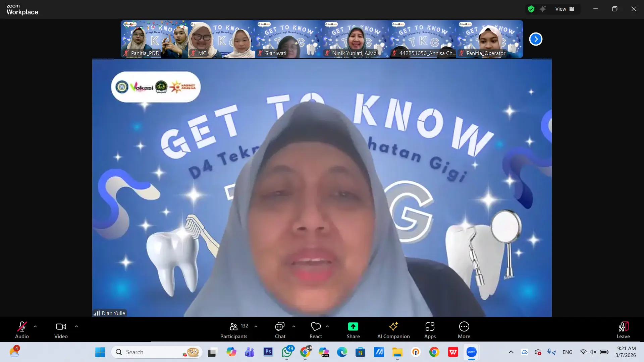Select the Panitia_PDD video thumbnail

(x=154, y=39)
